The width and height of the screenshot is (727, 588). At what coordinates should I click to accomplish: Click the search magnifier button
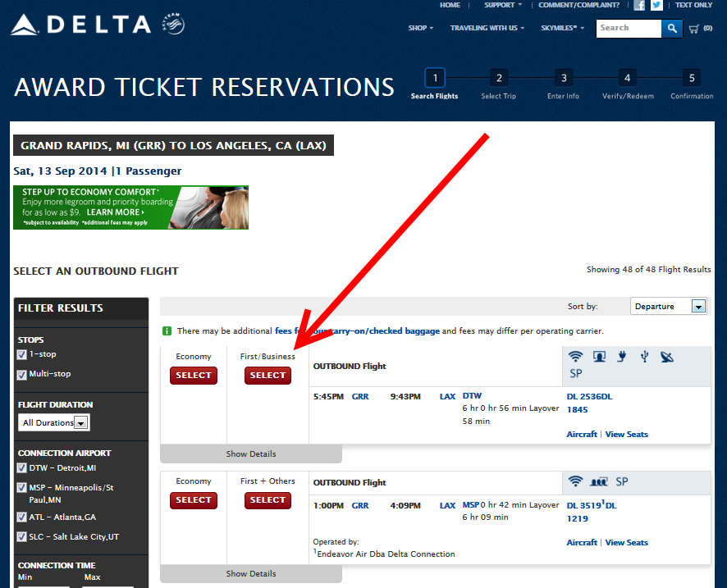point(672,29)
